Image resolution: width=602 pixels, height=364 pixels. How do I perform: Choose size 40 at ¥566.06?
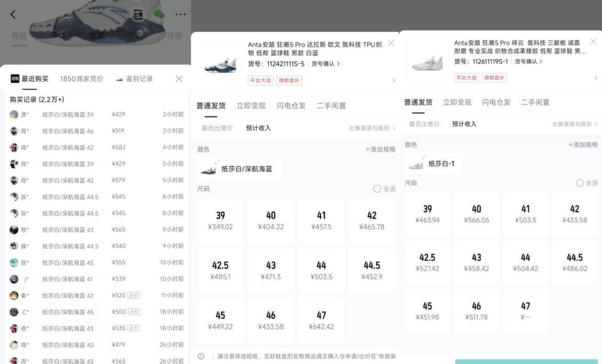(476, 214)
